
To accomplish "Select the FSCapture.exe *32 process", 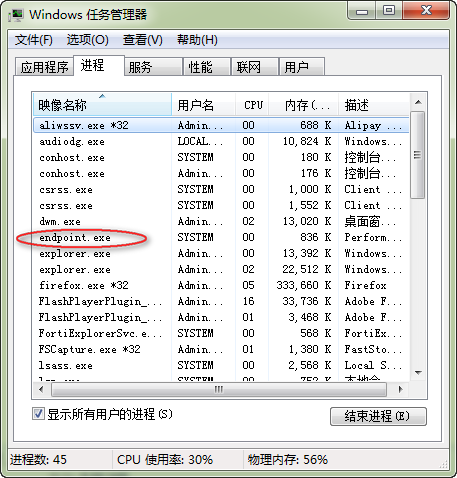I will (221, 349).
